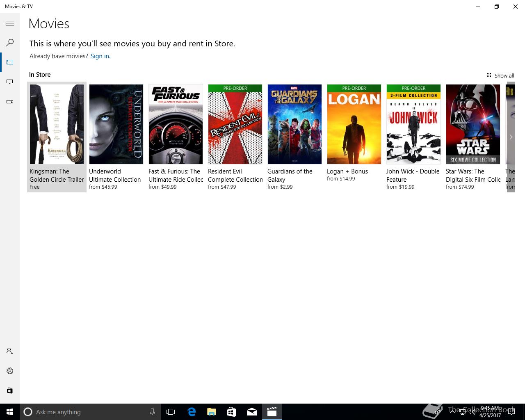Viewport: 525px width, 420px height.
Task: Open Task View in the taskbar
Action: 171,412
